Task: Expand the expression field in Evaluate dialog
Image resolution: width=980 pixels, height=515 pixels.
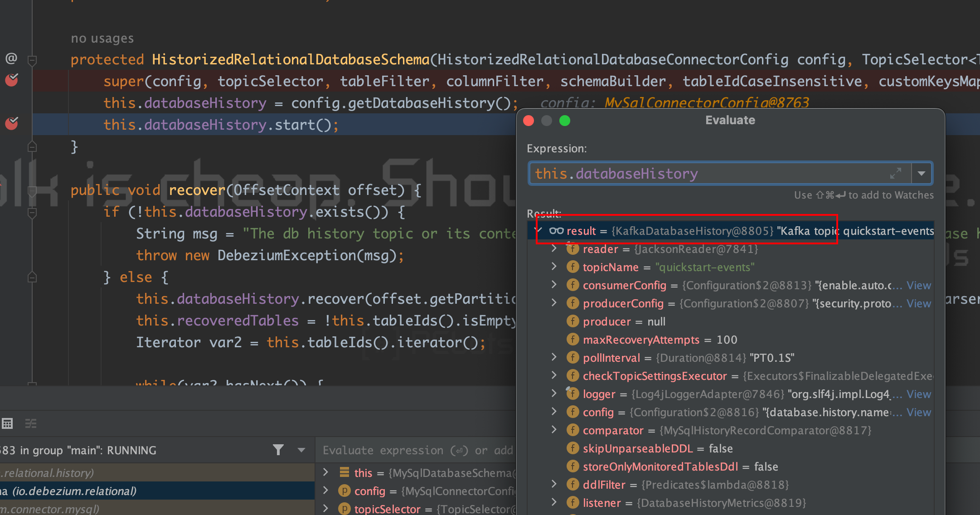Action: coord(896,173)
